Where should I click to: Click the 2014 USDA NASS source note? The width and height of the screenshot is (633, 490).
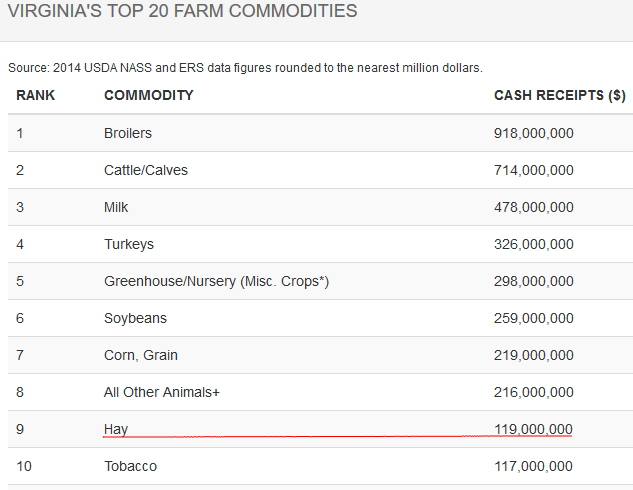click(x=245, y=67)
